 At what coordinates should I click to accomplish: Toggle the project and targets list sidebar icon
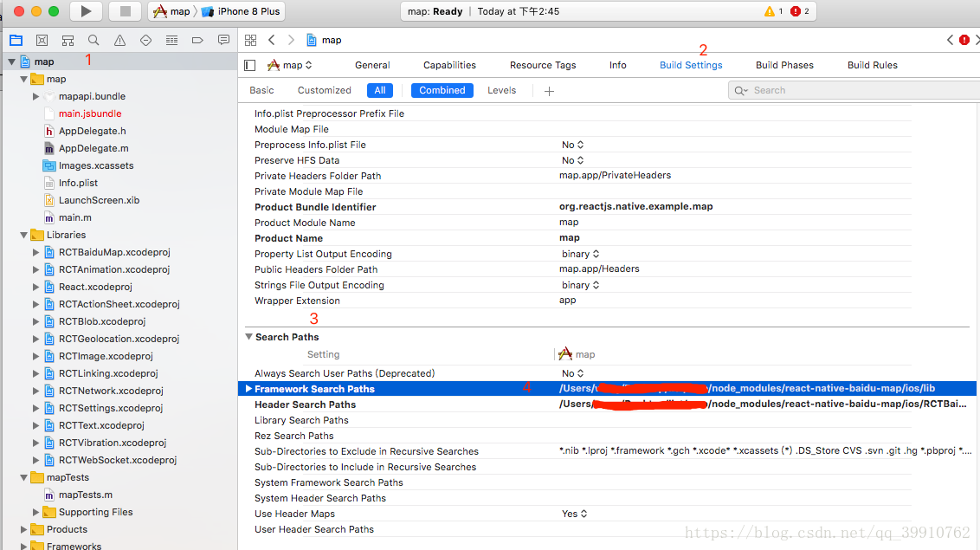tap(250, 65)
